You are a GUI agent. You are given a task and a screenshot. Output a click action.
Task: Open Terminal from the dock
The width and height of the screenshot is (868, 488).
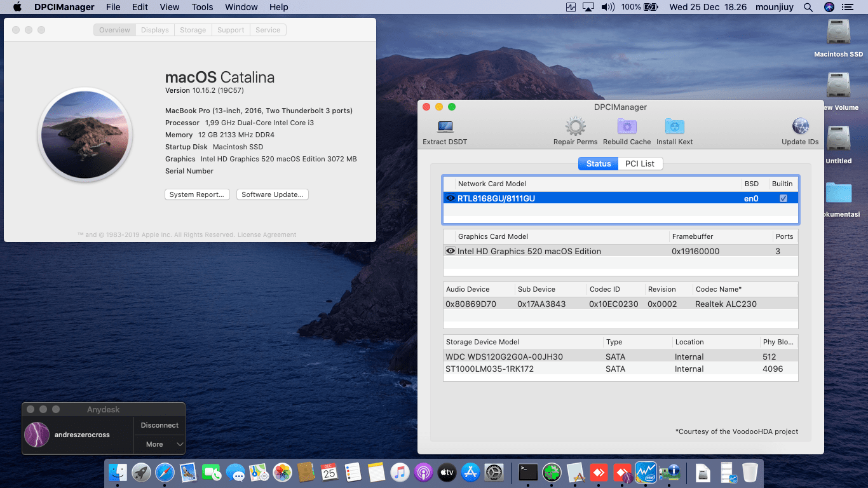(x=528, y=472)
